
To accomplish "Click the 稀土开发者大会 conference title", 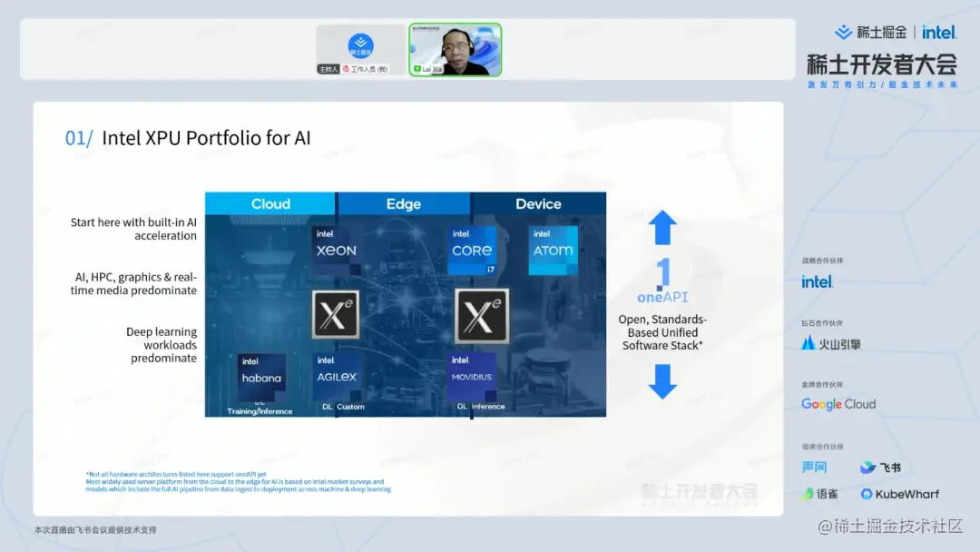I will (x=882, y=64).
